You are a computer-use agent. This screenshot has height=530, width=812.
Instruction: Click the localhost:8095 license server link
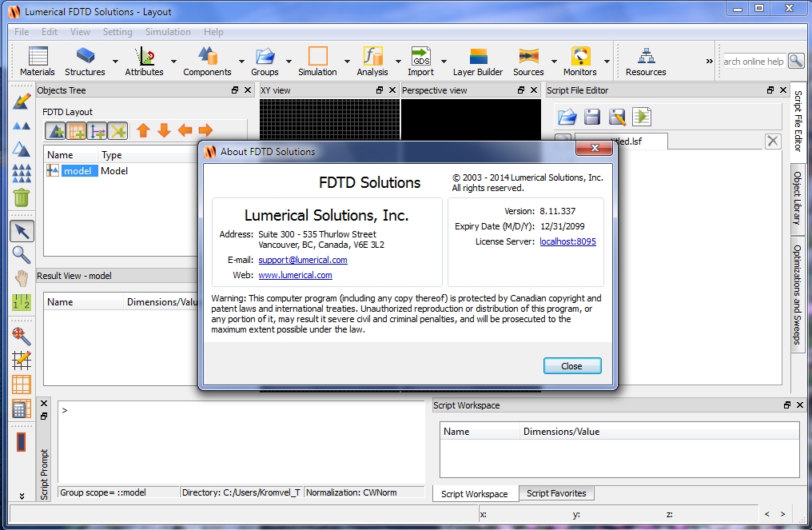[x=567, y=241]
